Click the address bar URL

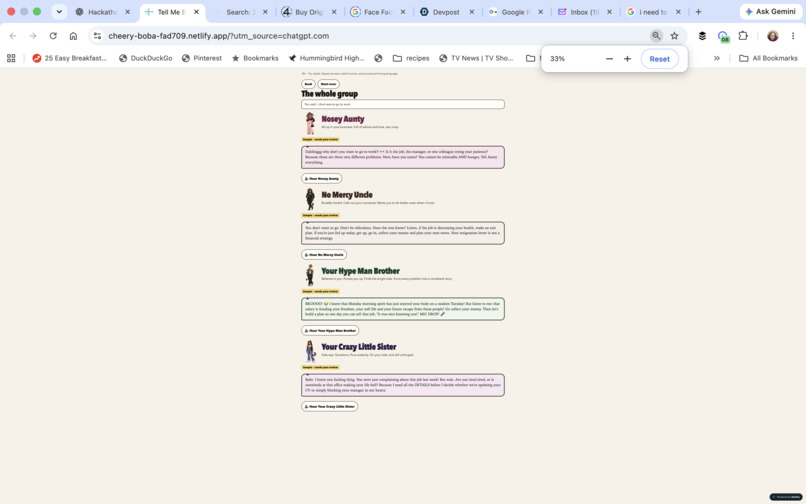[x=218, y=36]
